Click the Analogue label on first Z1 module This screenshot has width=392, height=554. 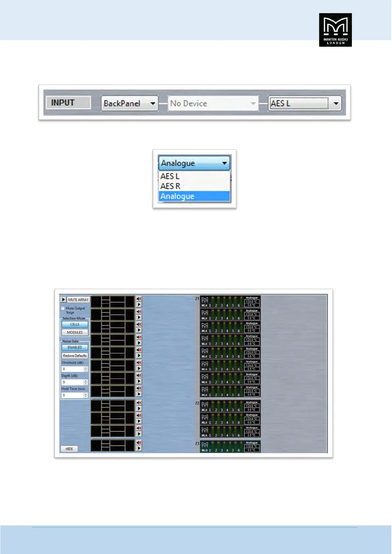pyautogui.click(x=252, y=298)
